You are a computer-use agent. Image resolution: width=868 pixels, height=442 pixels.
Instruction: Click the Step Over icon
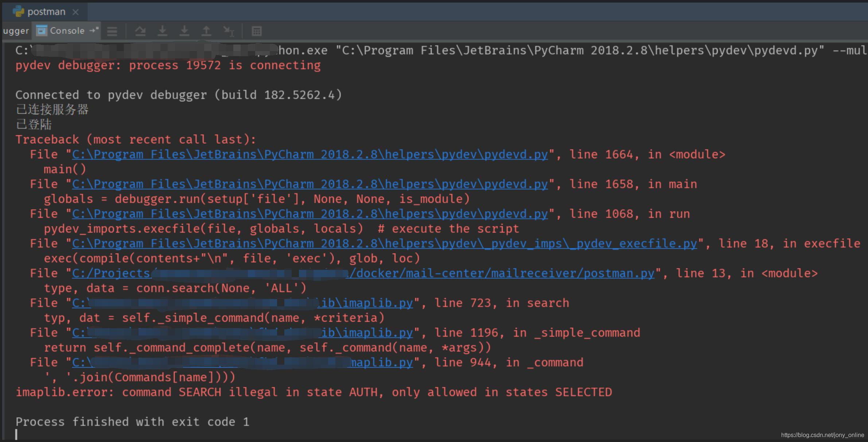[140, 31]
